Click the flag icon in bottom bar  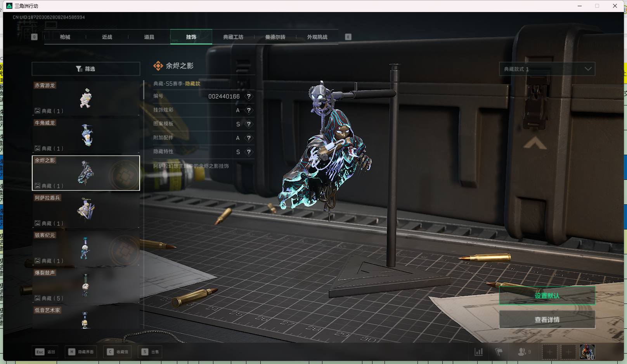(499, 352)
